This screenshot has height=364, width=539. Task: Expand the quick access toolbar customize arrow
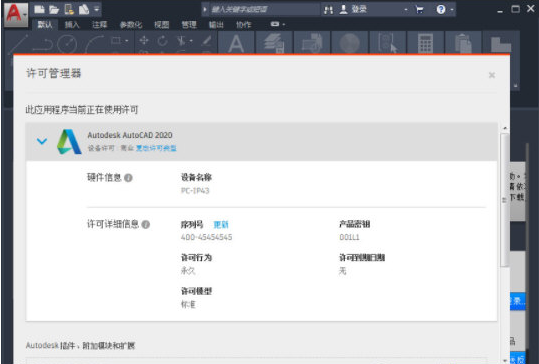click(x=97, y=9)
